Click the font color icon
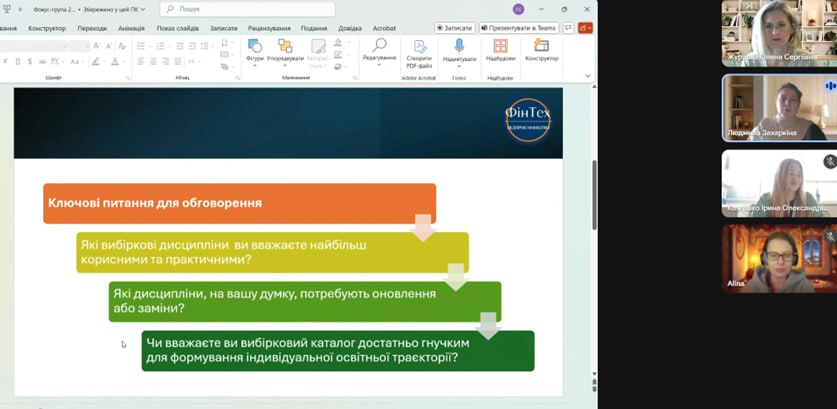This screenshot has width=837, height=409. (x=115, y=62)
